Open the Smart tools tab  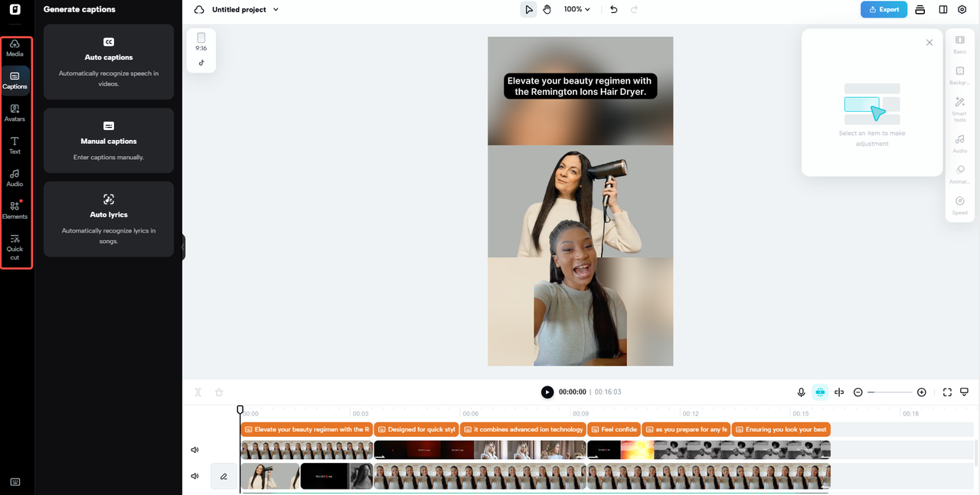click(959, 109)
